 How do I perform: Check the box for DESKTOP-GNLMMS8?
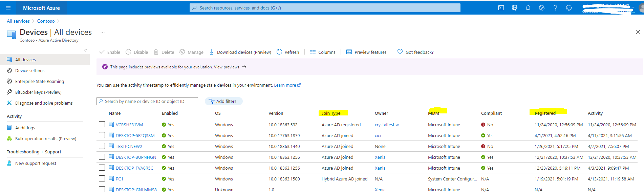[x=102, y=189]
